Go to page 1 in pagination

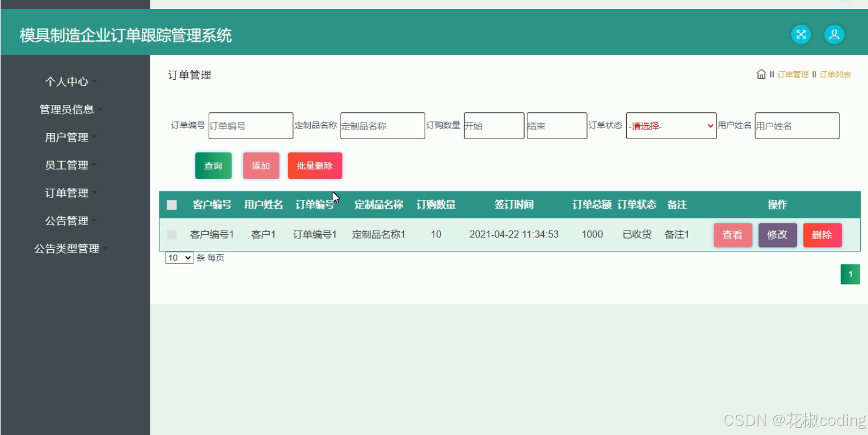click(850, 274)
